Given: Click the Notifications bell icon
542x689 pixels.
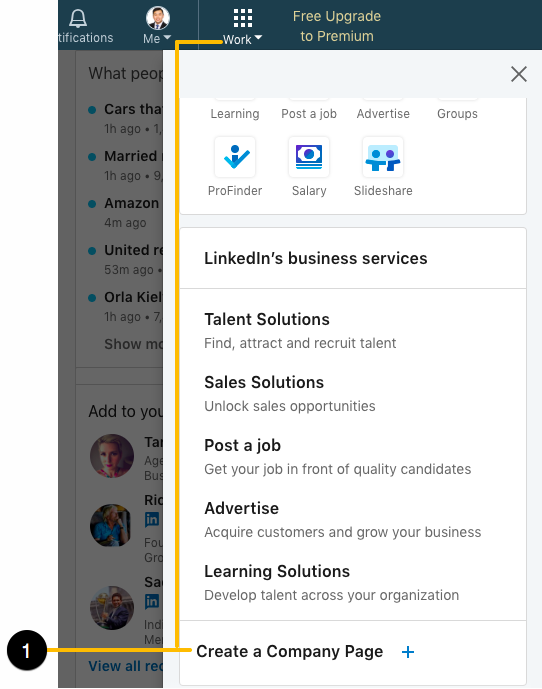Looking at the screenshot, I should click(x=78, y=18).
